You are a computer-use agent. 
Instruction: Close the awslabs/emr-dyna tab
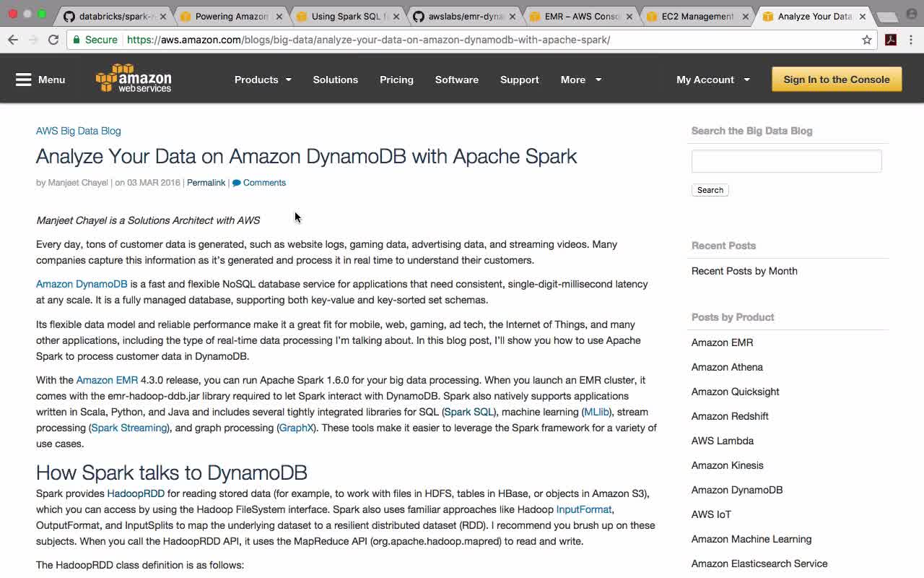tap(513, 17)
